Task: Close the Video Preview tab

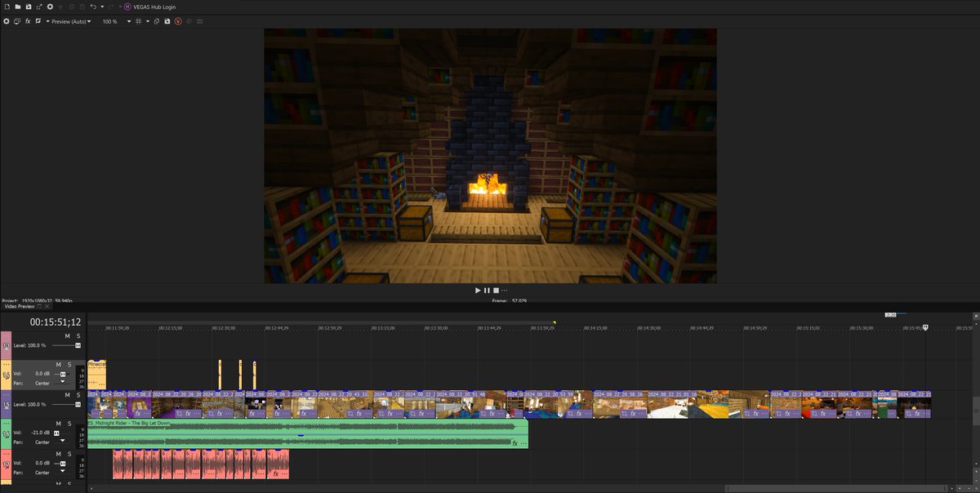Action: tap(47, 306)
